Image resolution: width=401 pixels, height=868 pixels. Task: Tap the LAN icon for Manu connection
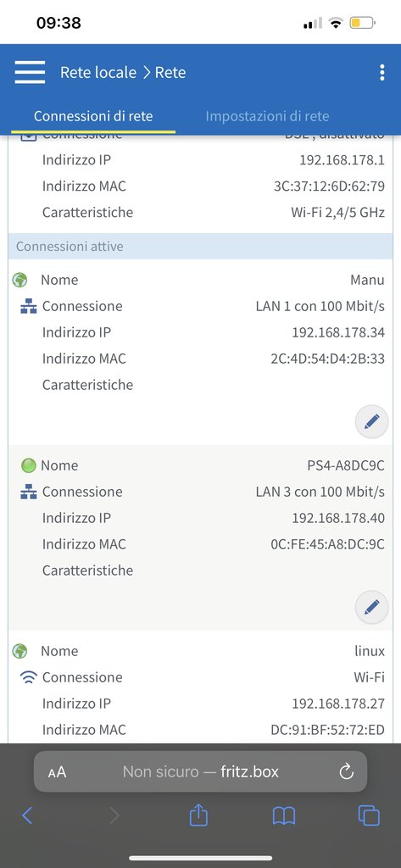pos(28,306)
